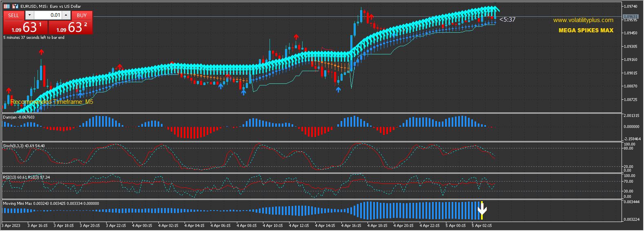Click the 70.00 RSI level value
This screenshot has width=644, height=231.
(x=629, y=182)
